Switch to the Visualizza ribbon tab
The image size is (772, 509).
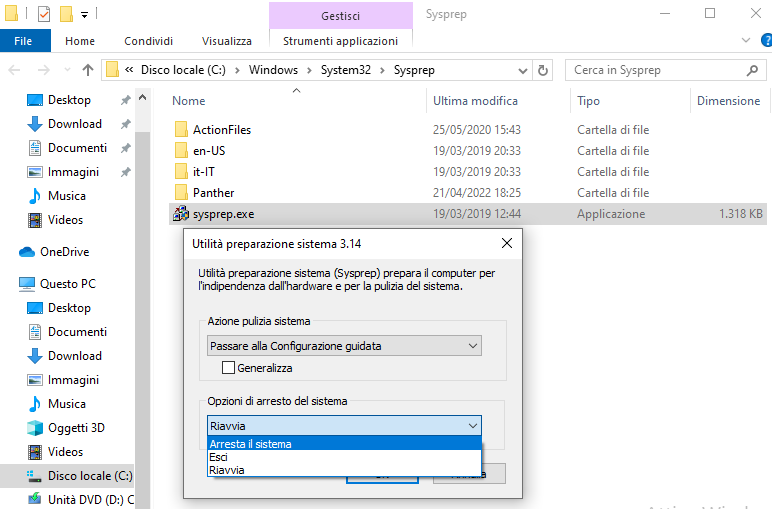coord(226,41)
